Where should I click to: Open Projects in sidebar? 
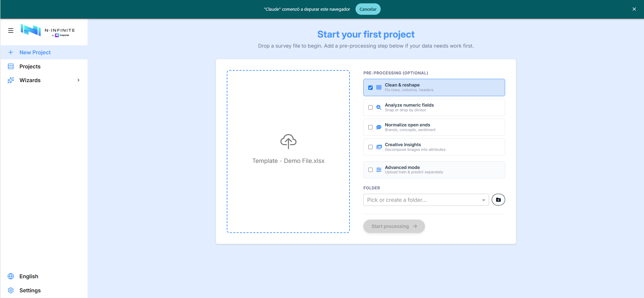(x=44, y=66)
